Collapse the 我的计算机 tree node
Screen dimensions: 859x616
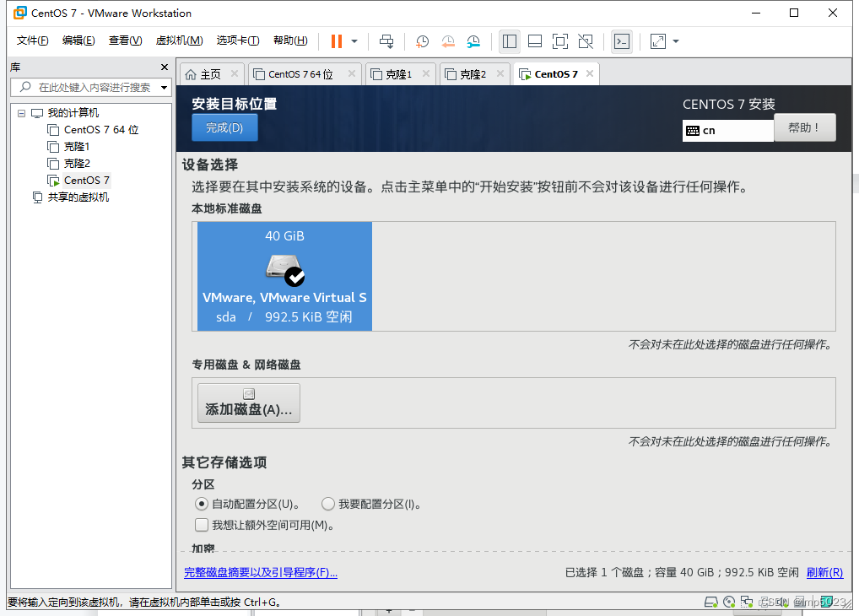(x=21, y=113)
